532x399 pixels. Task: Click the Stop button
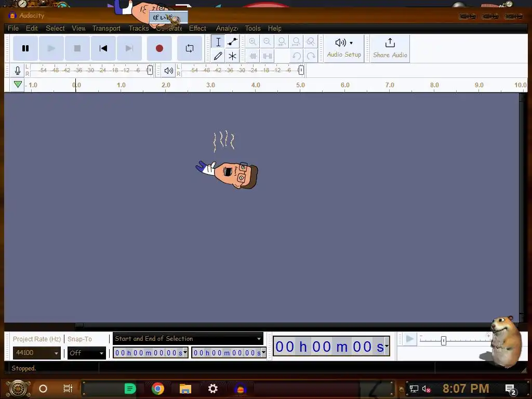77,48
